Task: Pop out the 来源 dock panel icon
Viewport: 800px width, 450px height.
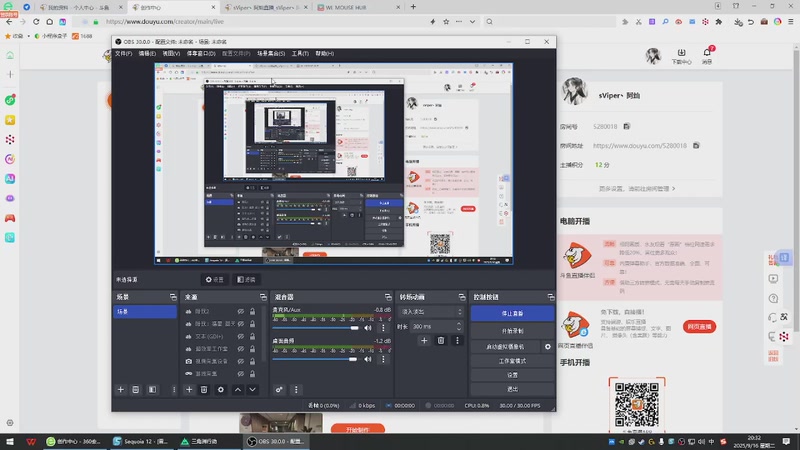Action: [x=263, y=297]
